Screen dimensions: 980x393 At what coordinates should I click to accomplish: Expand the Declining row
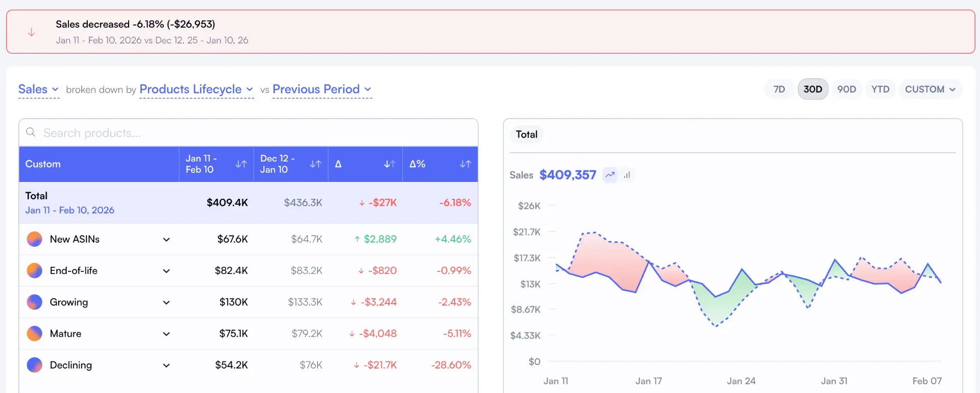pos(166,365)
